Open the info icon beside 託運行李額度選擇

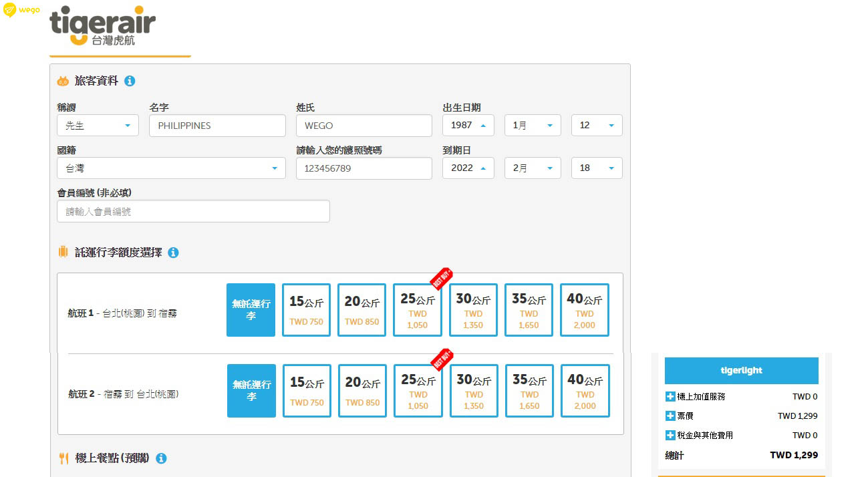pyautogui.click(x=173, y=253)
